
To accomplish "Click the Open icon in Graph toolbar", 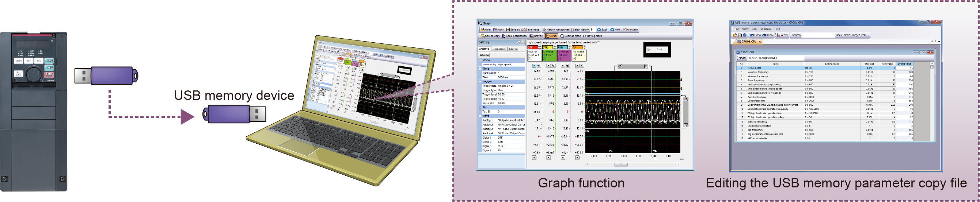I will [x=483, y=30].
